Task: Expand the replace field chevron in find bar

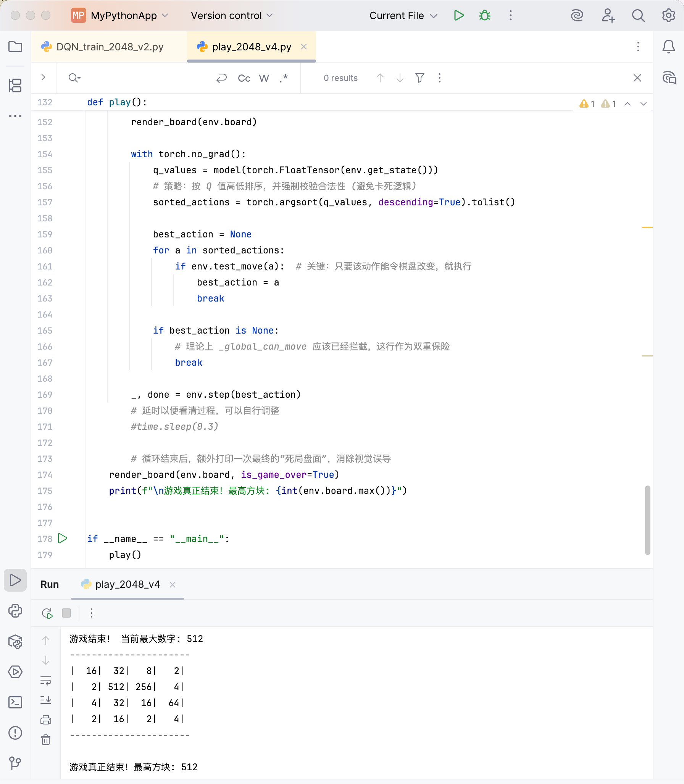Action: pyautogui.click(x=44, y=77)
